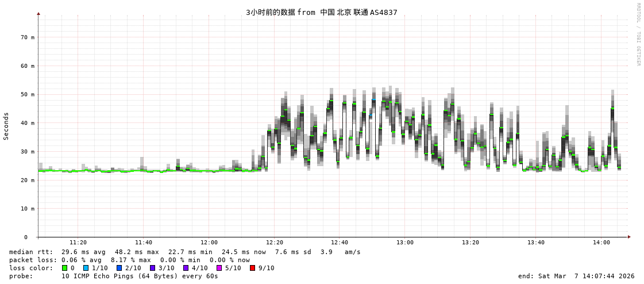Click the red 9/10 loss swatch
This screenshot has height=284, width=644.
252,268
